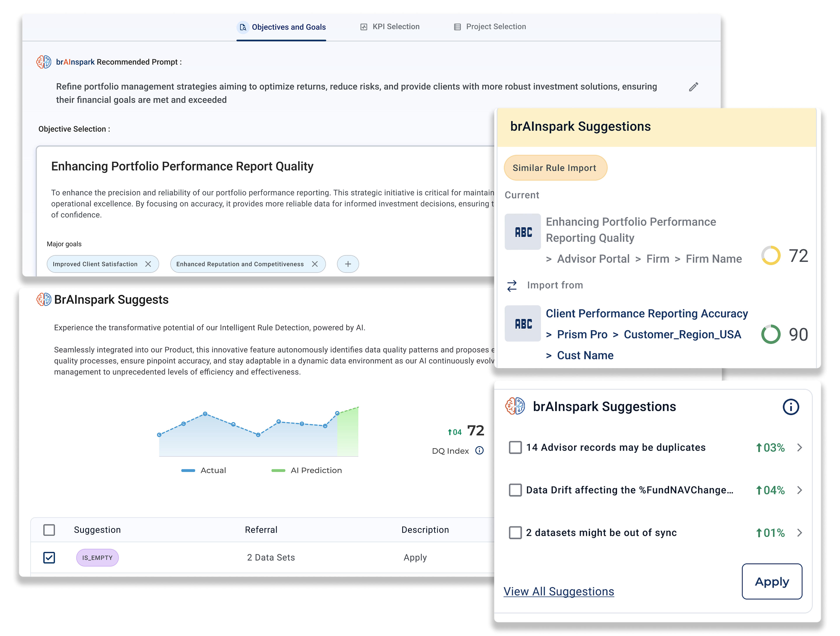Check the Data Drift FundNAVChange suggestion
Image resolution: width=840 pixels, height=636 pixels.
point(515,490)
